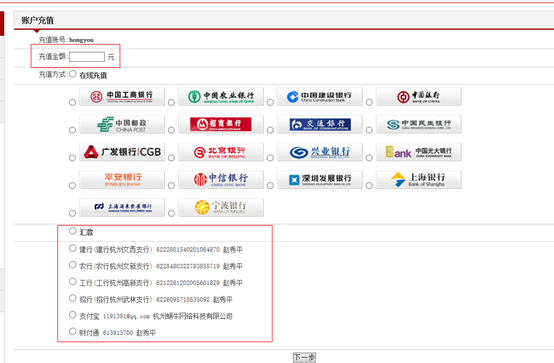Select radio button beside 北京银行 logo

(171, 158)
